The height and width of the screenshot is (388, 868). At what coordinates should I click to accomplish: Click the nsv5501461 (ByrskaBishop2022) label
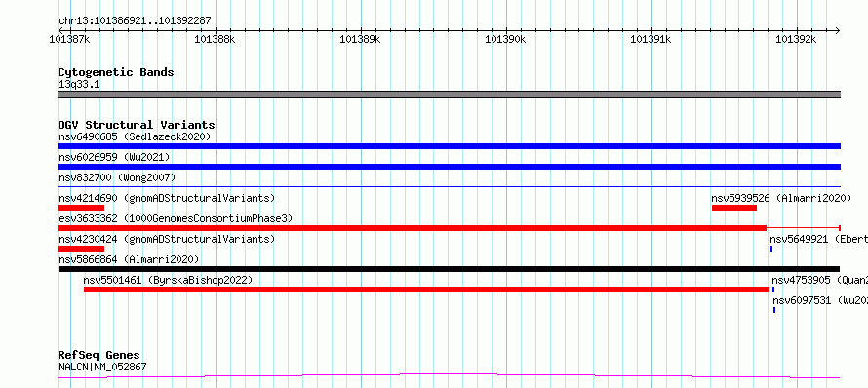(168, 280)
